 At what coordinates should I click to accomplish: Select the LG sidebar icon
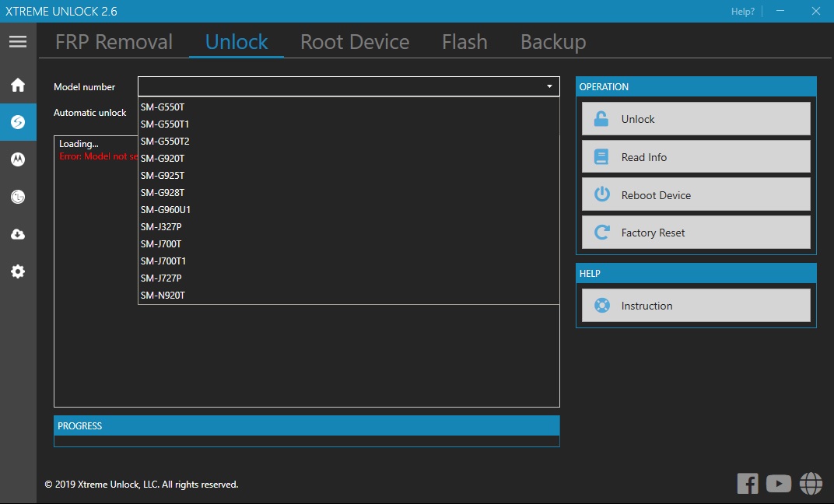18,197
